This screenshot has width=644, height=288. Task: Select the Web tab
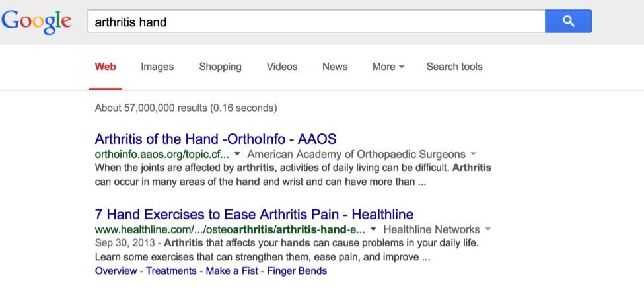tap(106, 67)
